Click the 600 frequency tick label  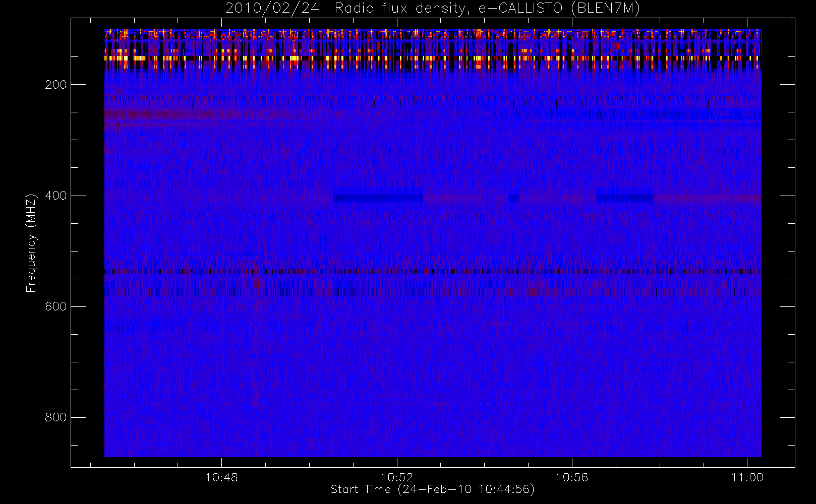pyautogui.click(x=55, y=306)
